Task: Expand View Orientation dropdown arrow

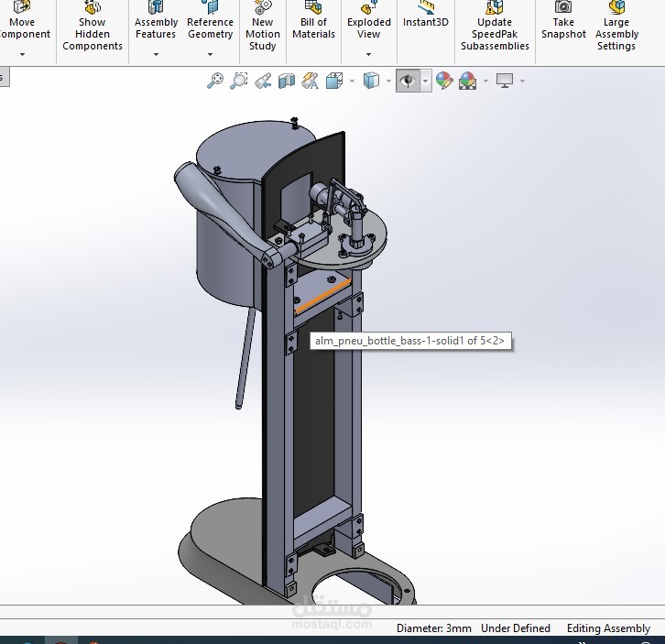Action: (352, 81)
